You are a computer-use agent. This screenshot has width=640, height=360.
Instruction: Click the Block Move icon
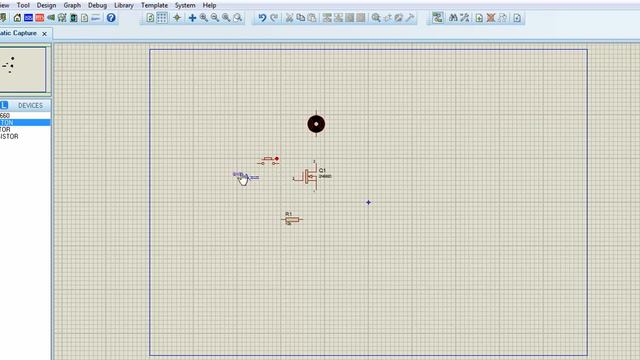click(338, 18)
